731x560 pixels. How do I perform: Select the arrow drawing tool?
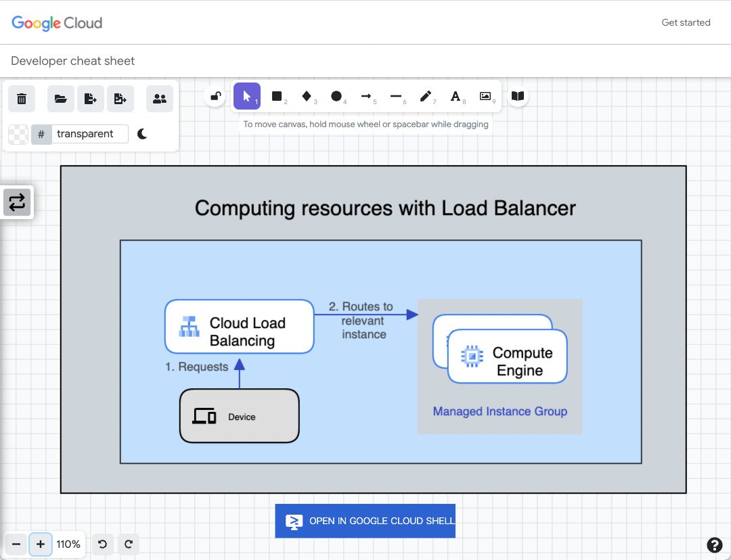[366, 97]
